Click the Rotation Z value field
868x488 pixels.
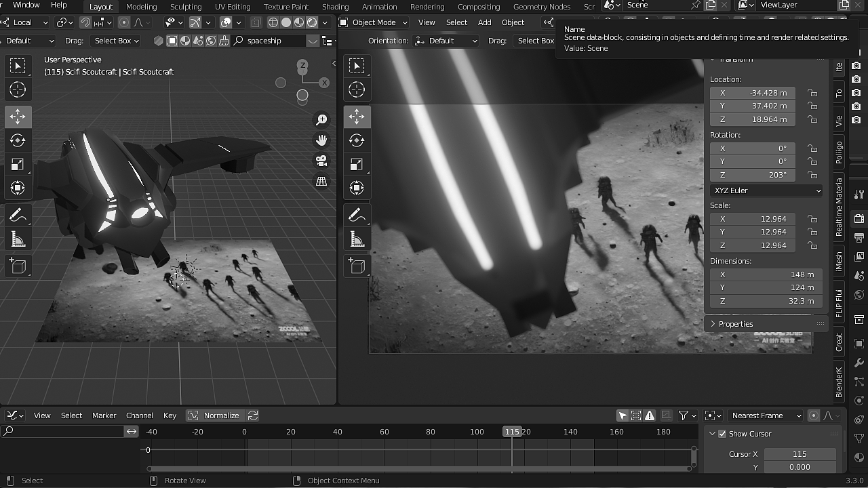click(x=753, y=175)
